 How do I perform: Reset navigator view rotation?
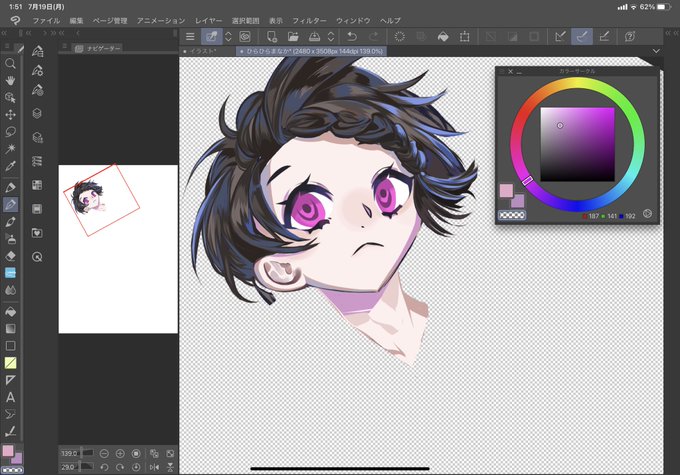pos(136,467)
